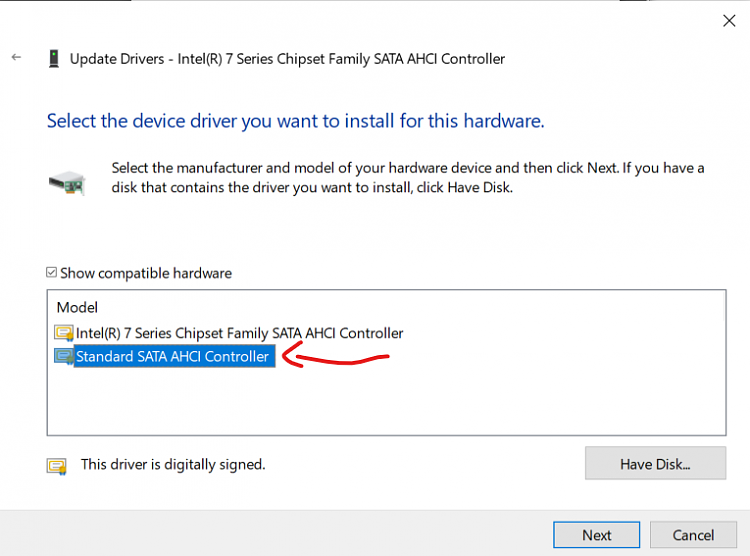Image resolution: width=750 pixels, height=556 pixels.
Task: Click the empty area of the Model list
Action: coord(385,400)
